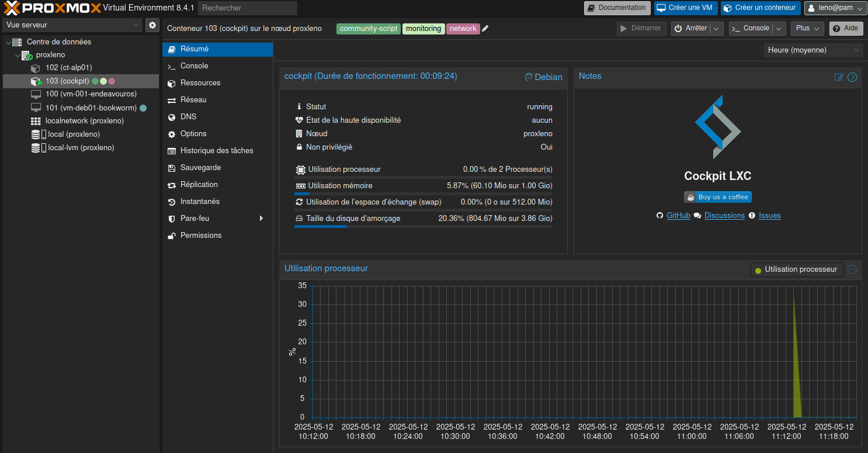Switch to the Instantanés tab
This screenshot has height=453, width=868.
pyautogui.click(x=200, y=202)
